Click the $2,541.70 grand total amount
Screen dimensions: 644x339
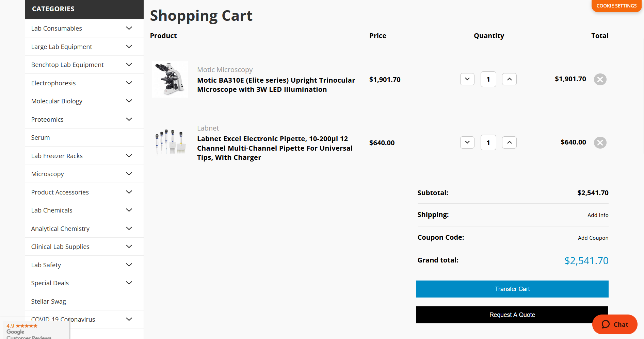pos(586,260)
